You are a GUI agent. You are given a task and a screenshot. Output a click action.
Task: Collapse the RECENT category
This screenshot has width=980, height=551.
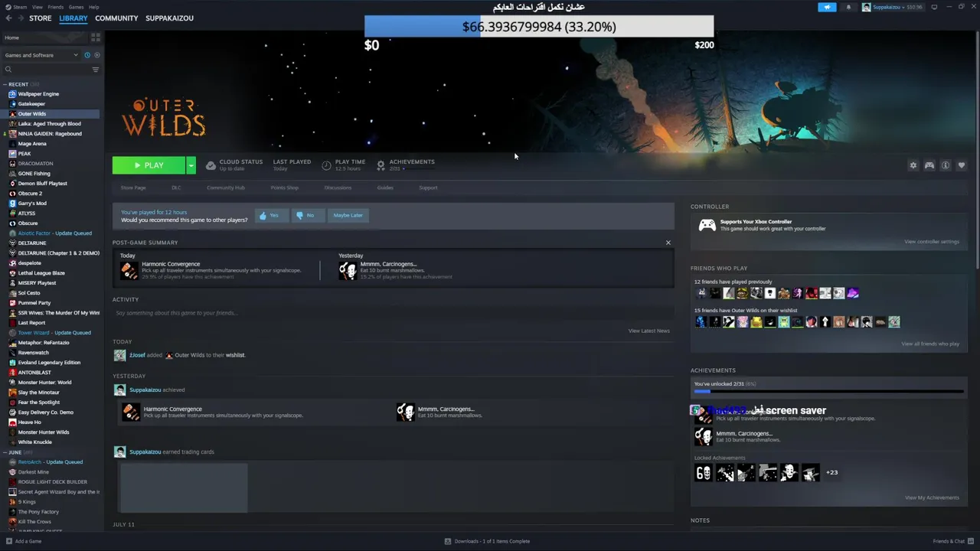coord(5,84)
